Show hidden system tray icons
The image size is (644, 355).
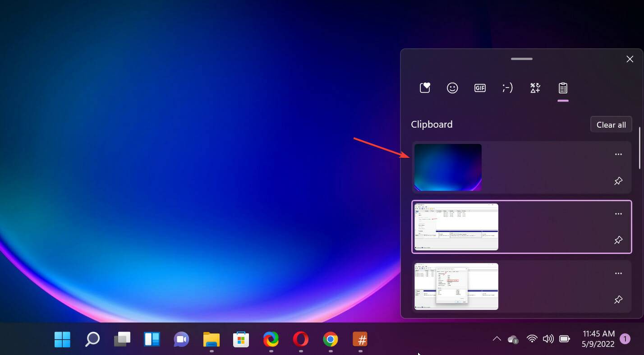[497, 339]
